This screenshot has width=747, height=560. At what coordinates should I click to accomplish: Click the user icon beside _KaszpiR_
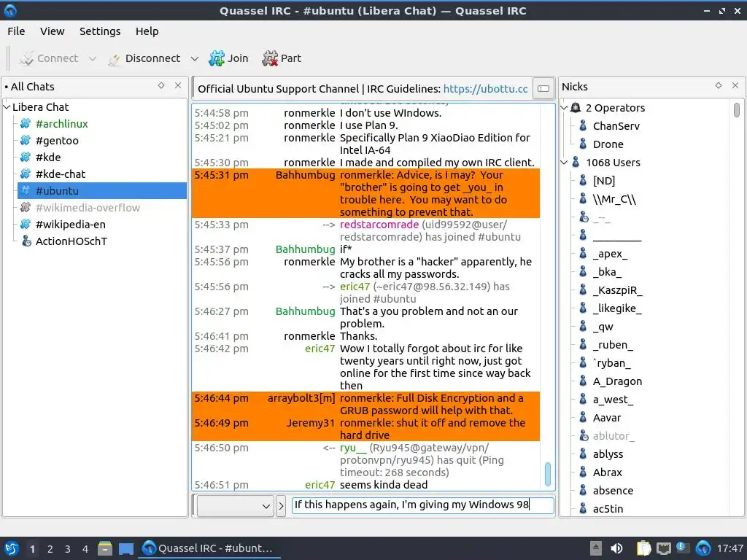(x=583, y=289)
